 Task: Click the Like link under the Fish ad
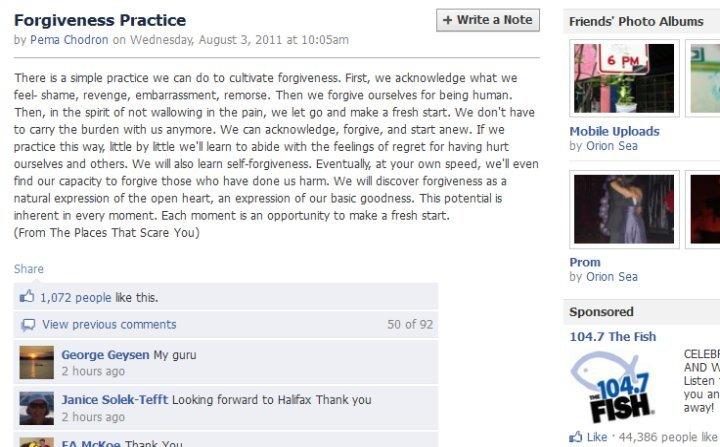(597, 437)
